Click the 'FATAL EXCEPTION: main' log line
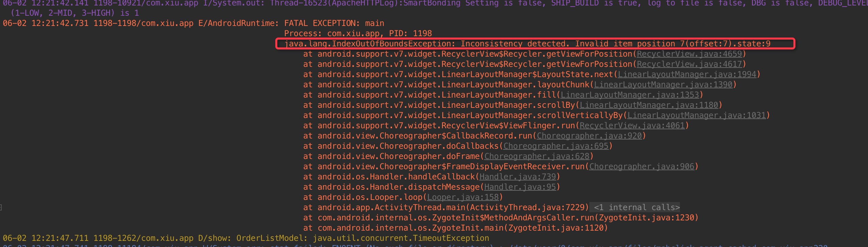The image size is (868, 247). tap(193, 23)
